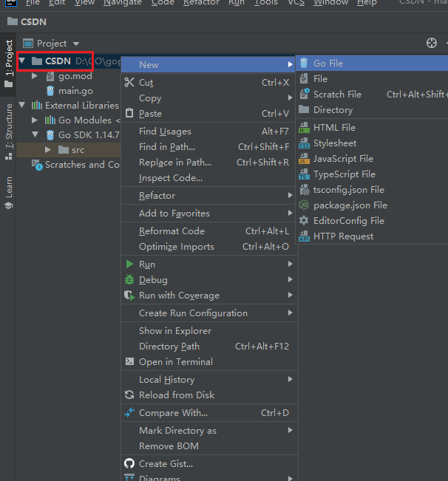Image resolution: width=448 pixels, height=481 pixels.
Task: Select the Directory Path entry
Action: pos(209,347)
